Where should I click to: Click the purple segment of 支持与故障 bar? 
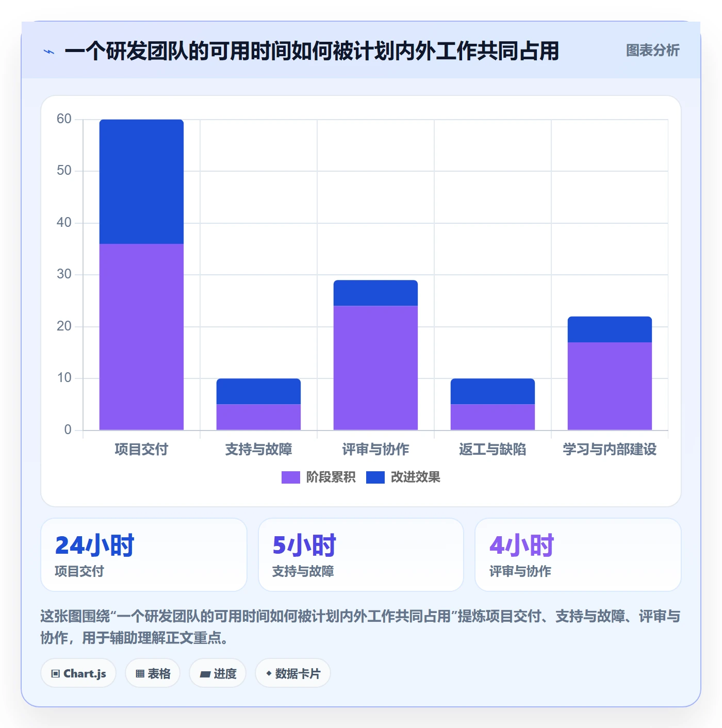pyautogui.click(x=258, y=417)
